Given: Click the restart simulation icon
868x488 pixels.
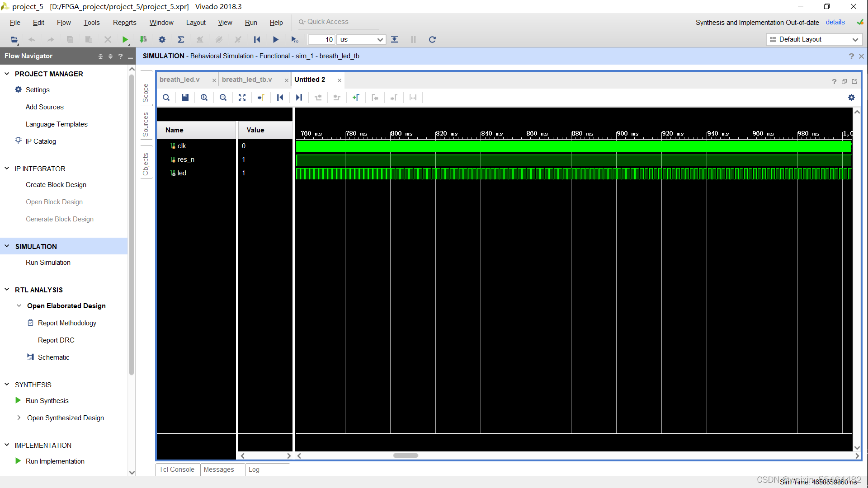Looking at the screenshot, I should click(x=256, y=39).
